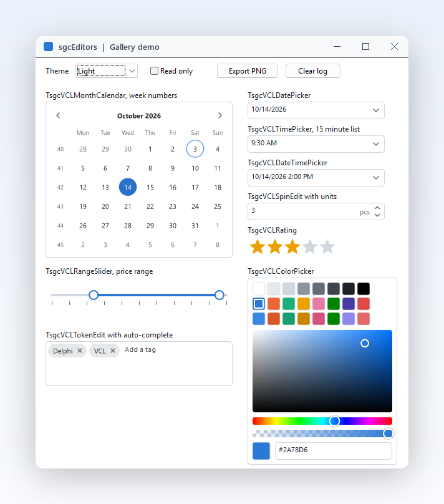Select the teal green swatch in bottom row
The image size is (444, 504).
(289, 319)
